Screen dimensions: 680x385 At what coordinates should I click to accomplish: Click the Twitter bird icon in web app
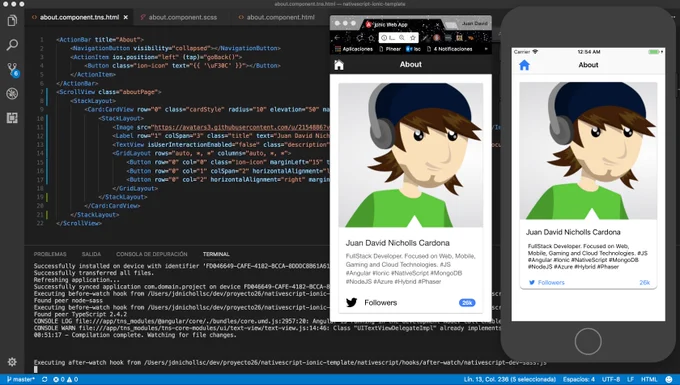point(351,302)
